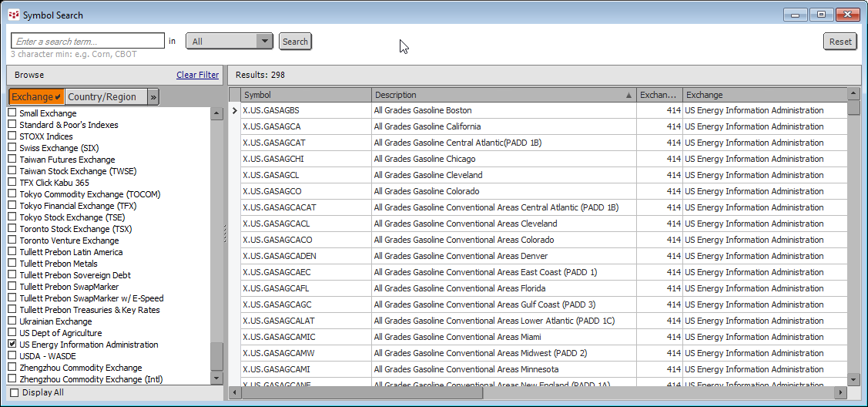Check the USDA - WASDE checkbox
The image size is (868, 407).
click(x=12, y=356)
